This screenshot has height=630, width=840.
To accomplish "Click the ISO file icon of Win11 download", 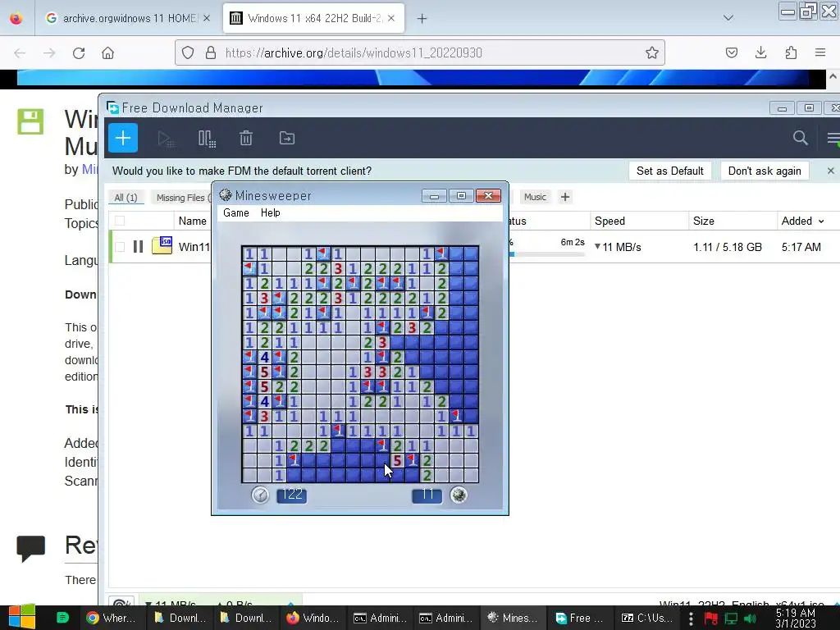I will point(162,245).
